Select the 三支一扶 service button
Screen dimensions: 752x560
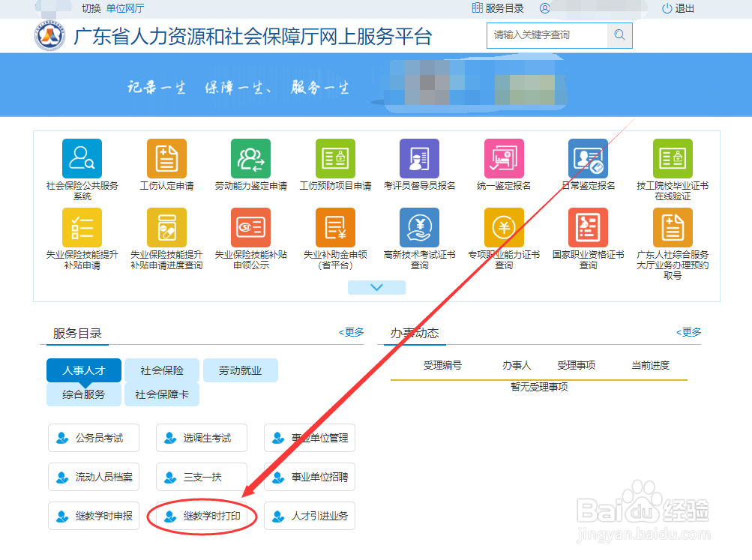click(201, 477)
